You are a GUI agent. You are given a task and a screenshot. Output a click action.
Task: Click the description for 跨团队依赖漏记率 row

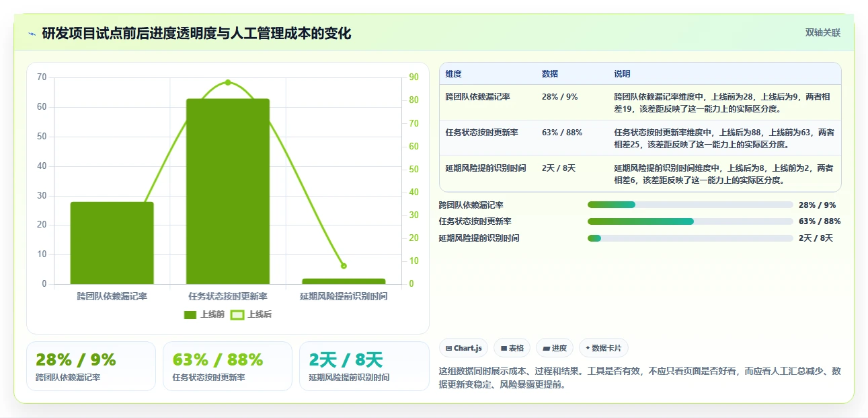(x=723, y=102)
